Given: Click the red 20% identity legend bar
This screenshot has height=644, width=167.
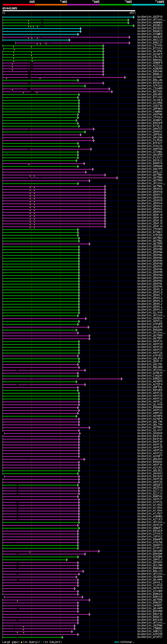Looking at the screenshot, I should [19, 5].
